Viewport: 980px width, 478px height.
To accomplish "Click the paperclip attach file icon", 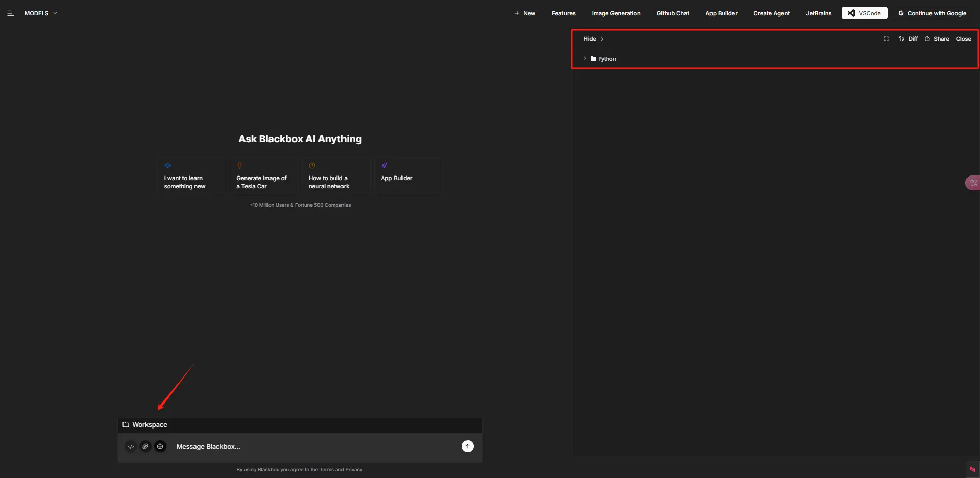I will coord(145,447).
